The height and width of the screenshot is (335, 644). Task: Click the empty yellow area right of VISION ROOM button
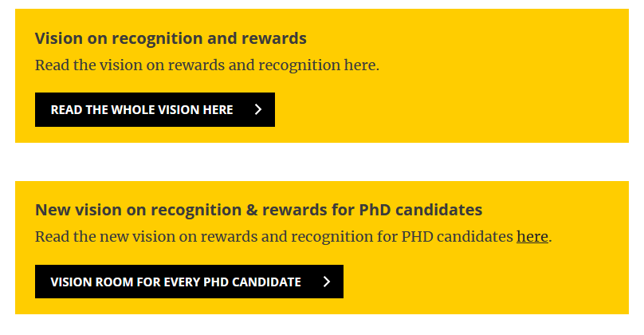[x=486, y=282]
